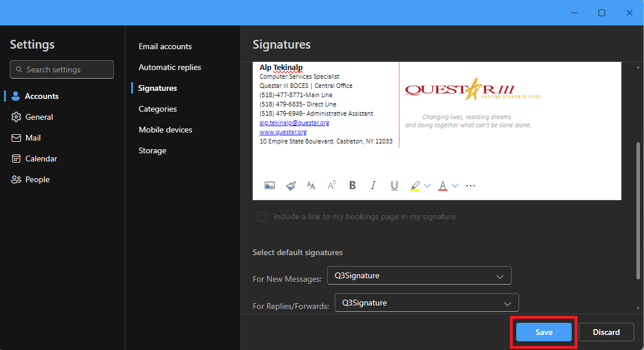Click the (518)-477-8771-Main Line text
The image size is (644, 350).
click(296, 95)
